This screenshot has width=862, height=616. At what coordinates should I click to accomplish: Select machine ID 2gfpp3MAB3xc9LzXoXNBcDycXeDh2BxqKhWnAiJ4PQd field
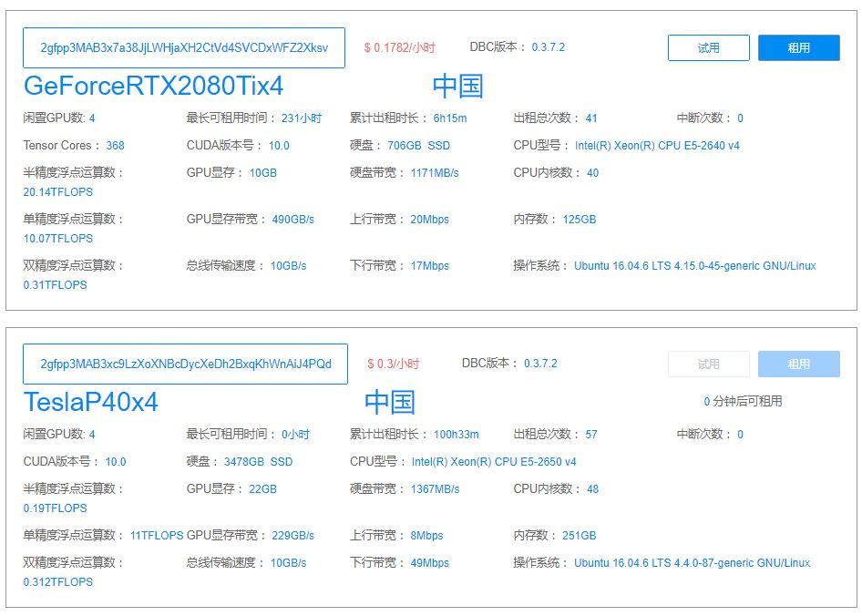185,364
